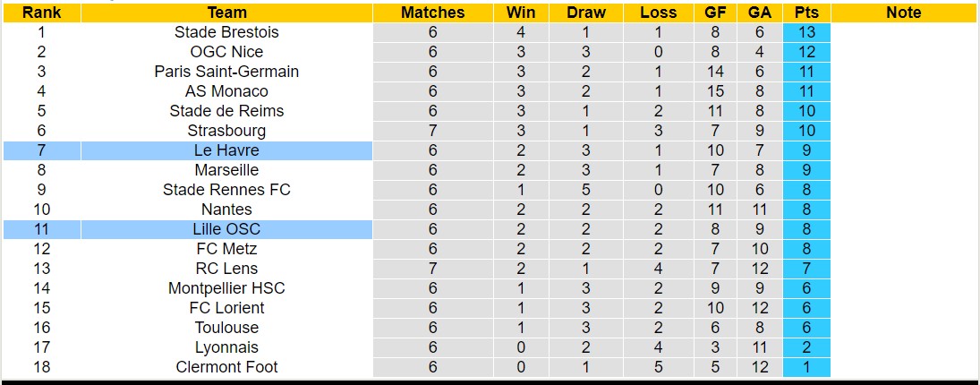980x385 pixels.
Task: Sort by the Pts column header
Action: point(806,13)
